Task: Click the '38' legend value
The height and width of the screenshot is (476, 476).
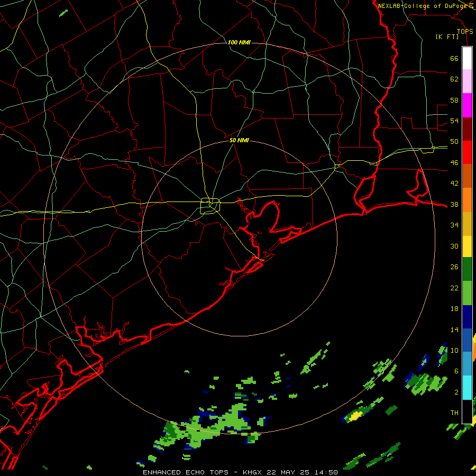Action: pos(454,205)
